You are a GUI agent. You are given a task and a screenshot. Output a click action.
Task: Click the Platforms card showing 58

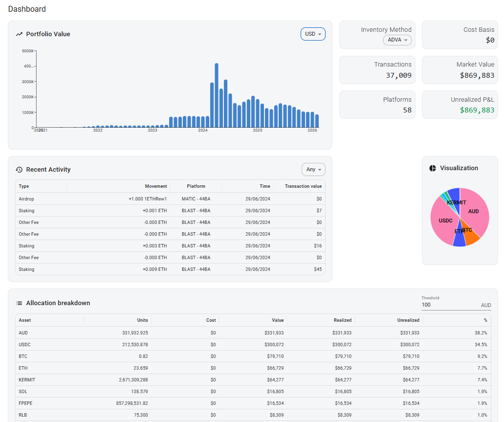[x=377, y=105]
